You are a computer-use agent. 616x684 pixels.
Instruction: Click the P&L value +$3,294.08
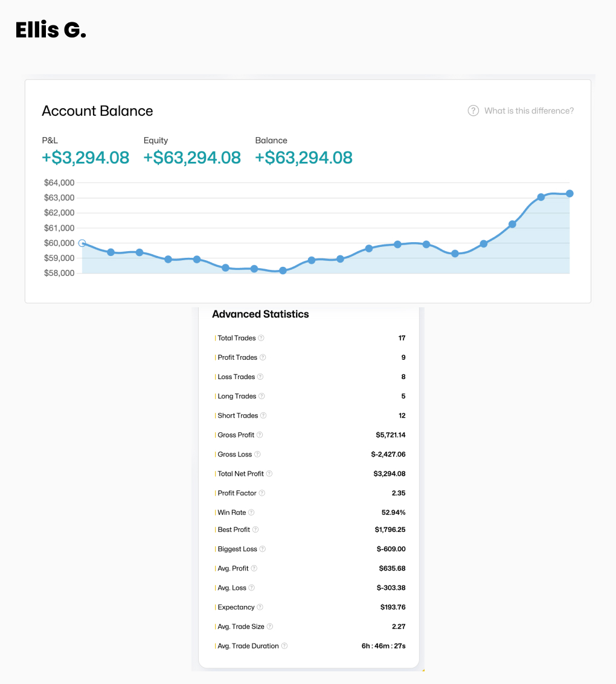(x=85, y=158)
